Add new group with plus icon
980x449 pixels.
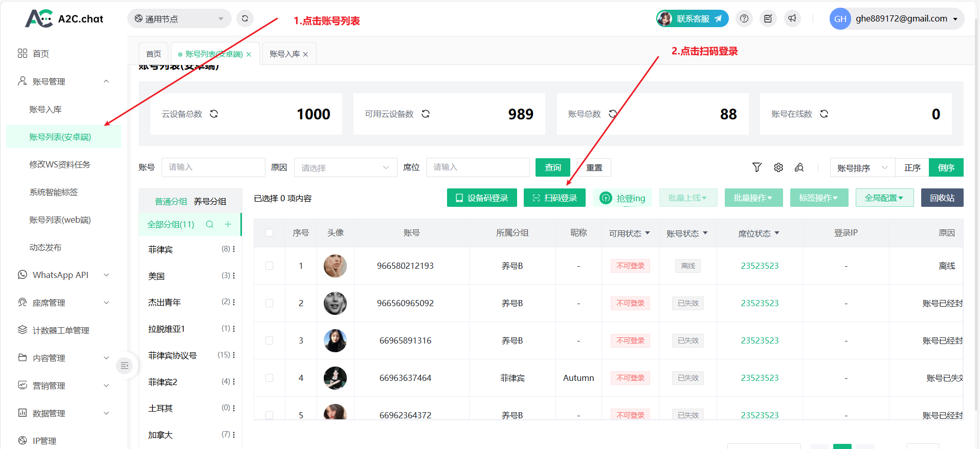pos(228,224)
